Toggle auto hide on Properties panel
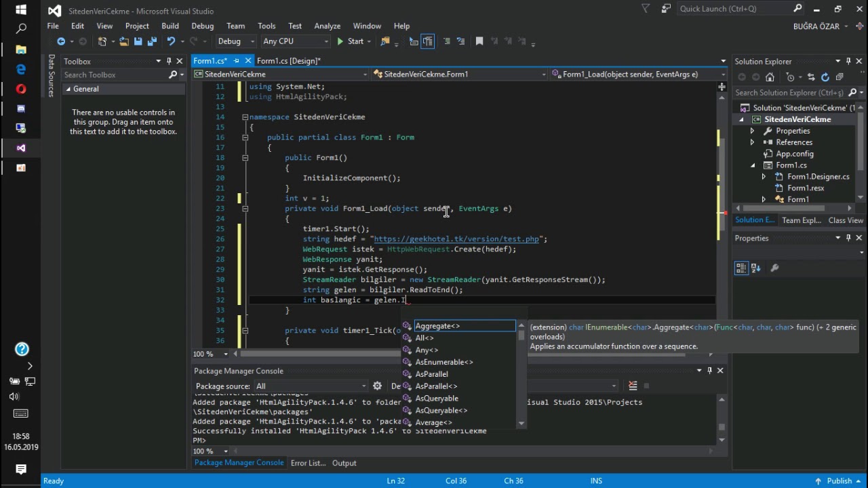868x488 pixels. [x=848, y=238]
